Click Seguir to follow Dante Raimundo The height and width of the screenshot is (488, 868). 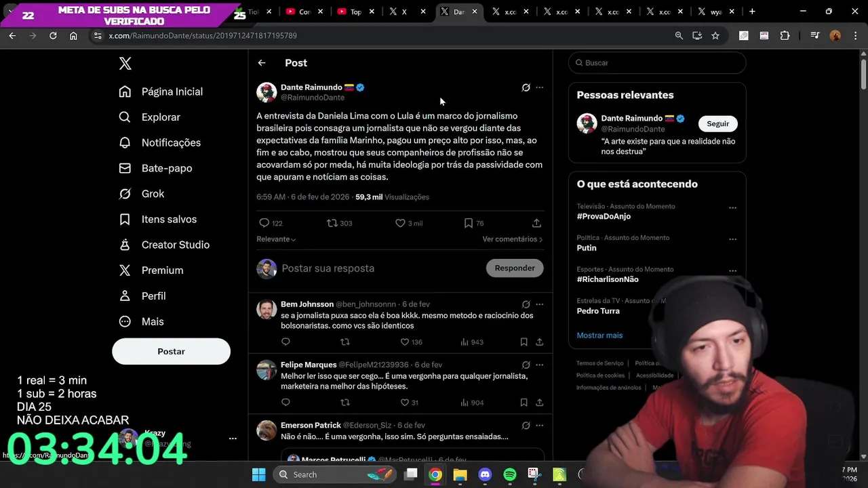pos(718,124)
